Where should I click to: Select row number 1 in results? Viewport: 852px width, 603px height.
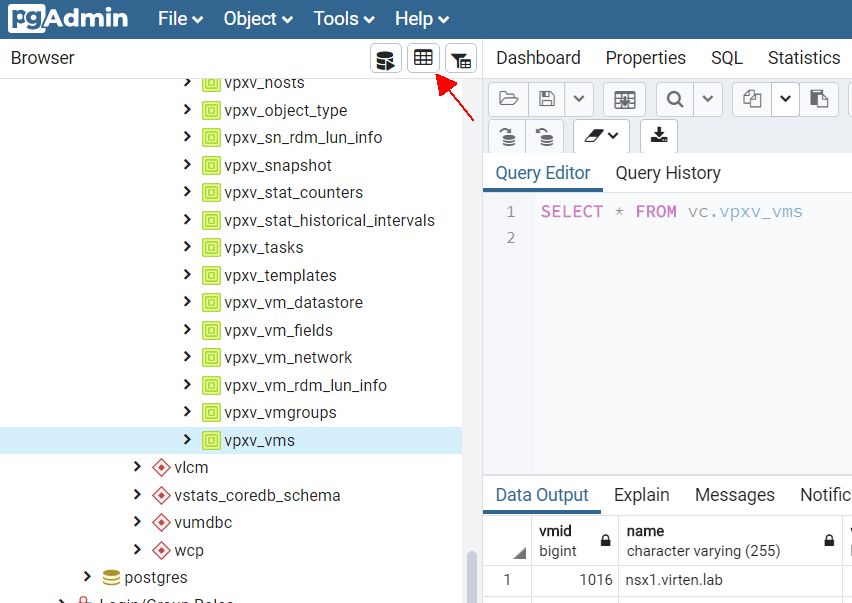pos(507,580)
